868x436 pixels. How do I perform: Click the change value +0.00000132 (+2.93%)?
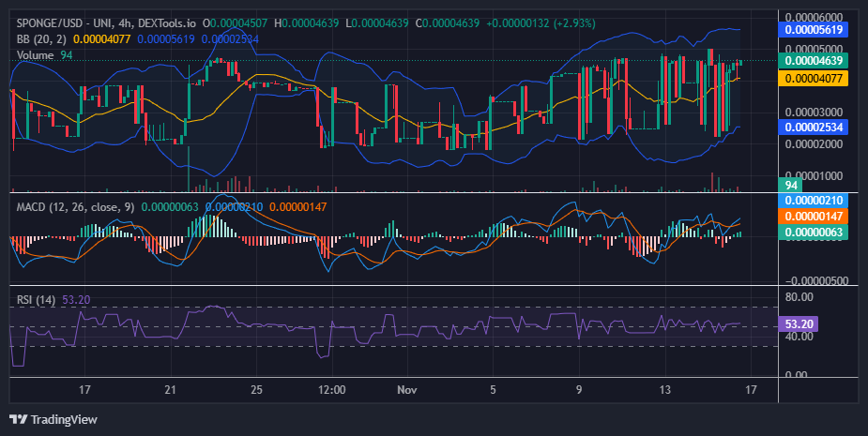coord(541,23)
